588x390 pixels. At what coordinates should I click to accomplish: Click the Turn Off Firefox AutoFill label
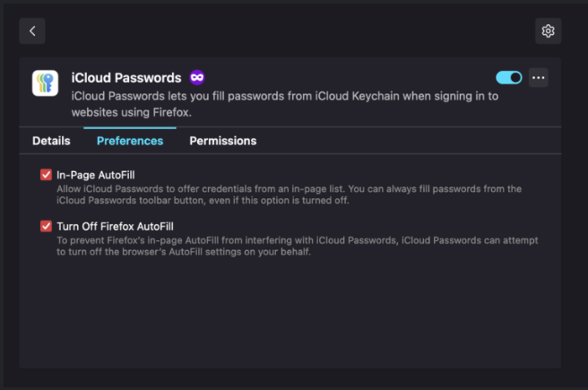(x=115, y=226)
